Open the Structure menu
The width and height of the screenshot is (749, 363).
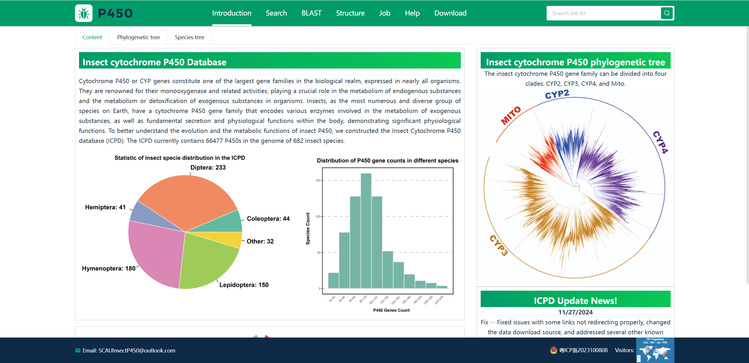tap(350, 13)
